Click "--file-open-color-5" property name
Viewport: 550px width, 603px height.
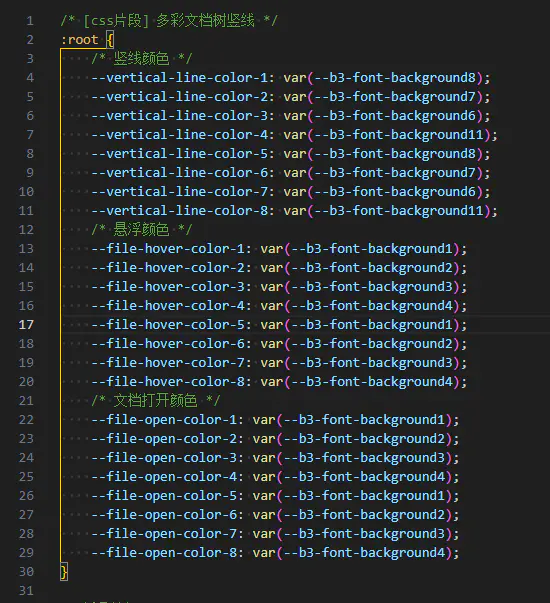coord(164,495)
